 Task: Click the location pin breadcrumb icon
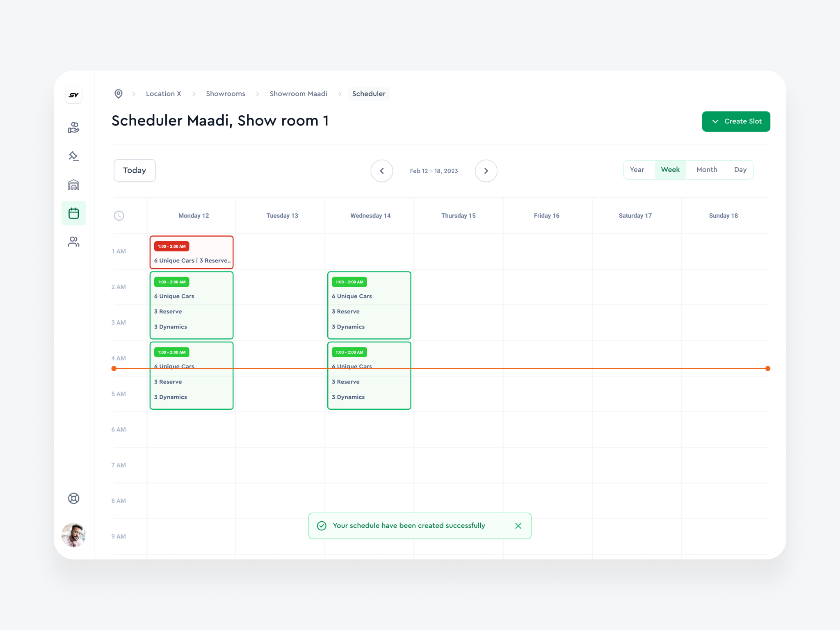pyautogui.click(x=119, y=94)
